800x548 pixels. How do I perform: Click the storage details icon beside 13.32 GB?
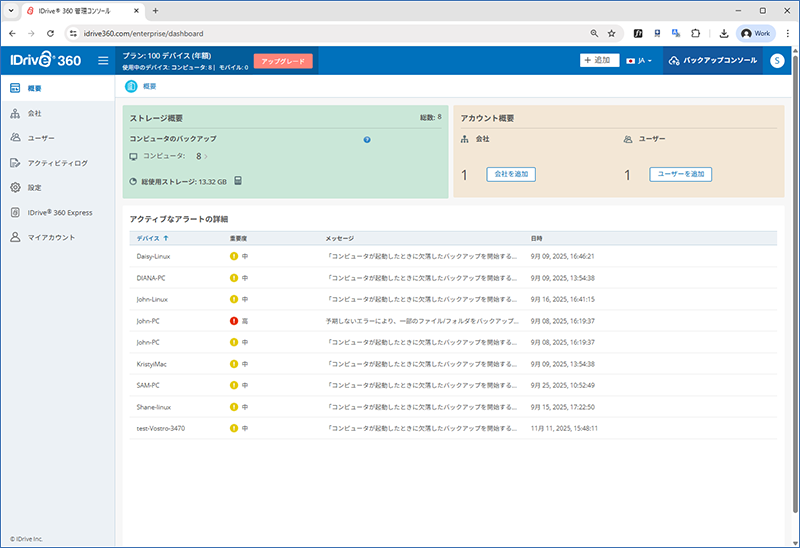tap(238, 182)
